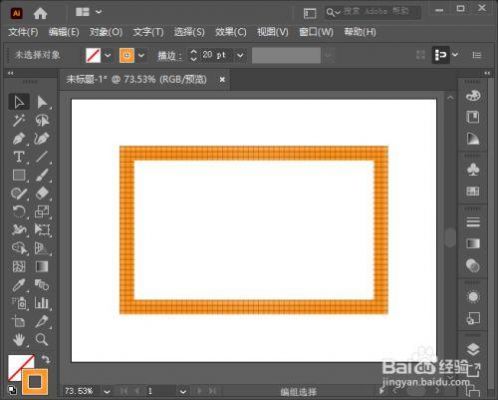
Task: Click the fill swatch in control bar
Action: (93, 55)
